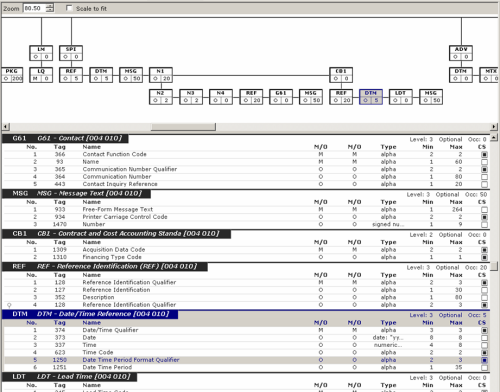Select the N4 node in the diagram

tap(221, 97)
